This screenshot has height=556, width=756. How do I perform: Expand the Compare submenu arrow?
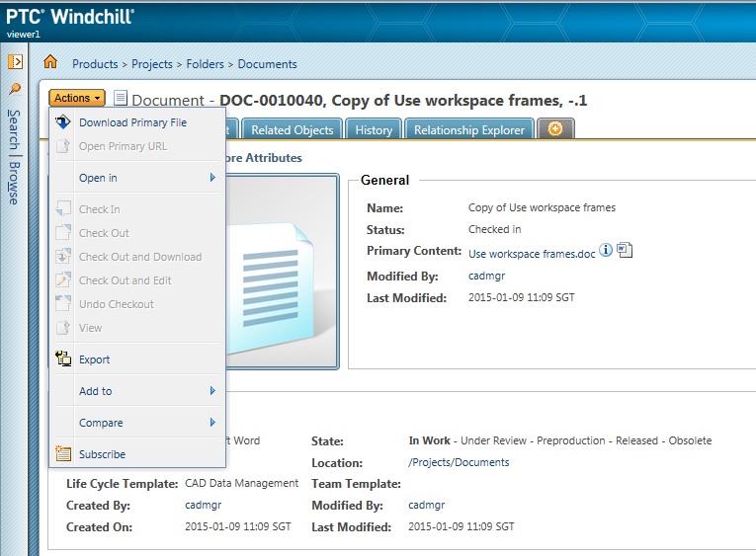[x=212, y=423]
